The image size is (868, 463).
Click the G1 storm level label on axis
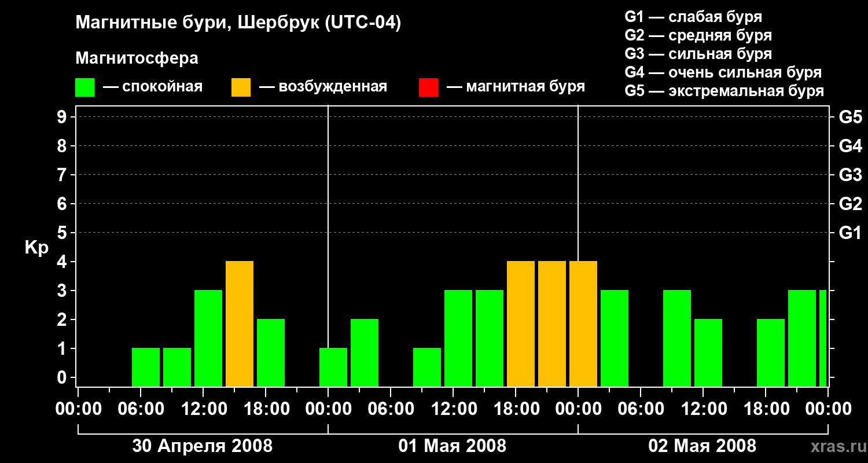[850, 233]
